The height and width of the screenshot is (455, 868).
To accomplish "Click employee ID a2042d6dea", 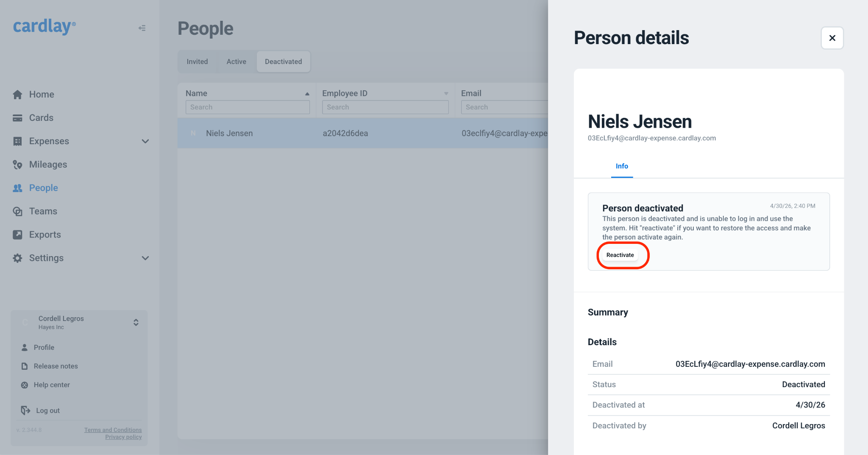I will click(x=345, y=133).
